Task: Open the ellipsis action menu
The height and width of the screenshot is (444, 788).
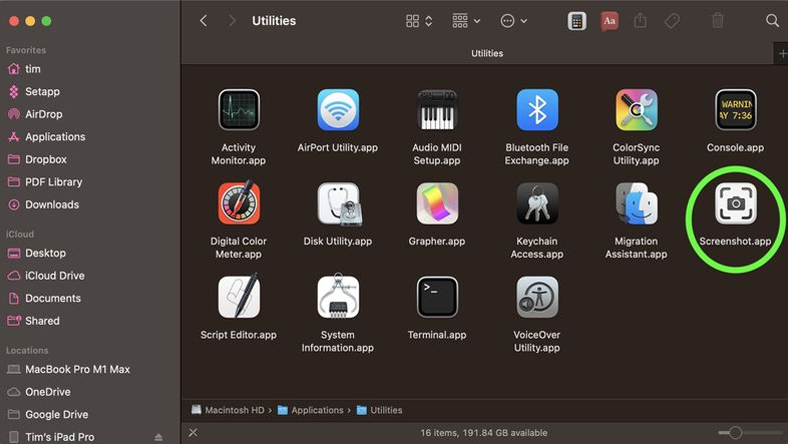Action: point(514,21)
